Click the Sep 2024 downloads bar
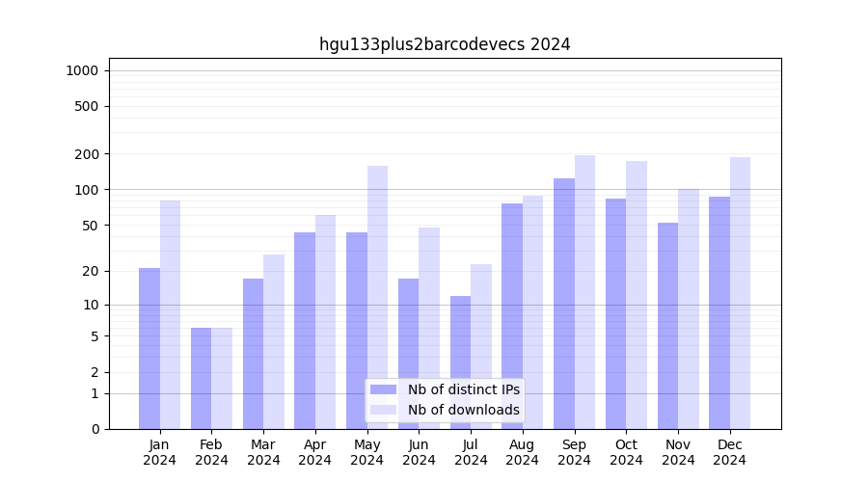Viewport: 868px width, 482px height. pos(584,292)
